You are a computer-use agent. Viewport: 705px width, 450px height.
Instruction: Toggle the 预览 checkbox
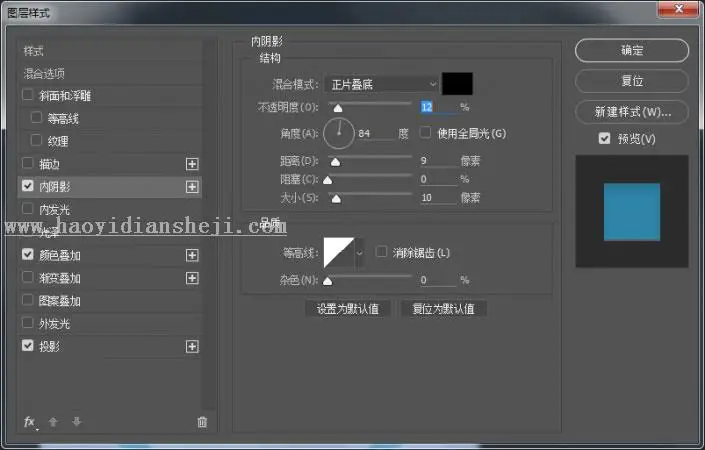point(604,138)
